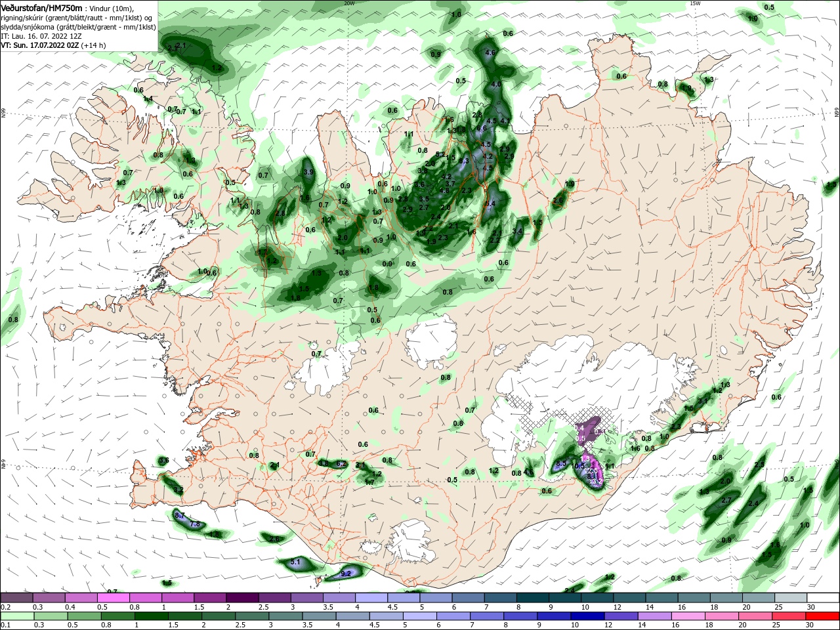The width and height of the screenshot is (840, 630).
Task: Click the "3.9" precipitation value on the map
Action: coord(309,172)
